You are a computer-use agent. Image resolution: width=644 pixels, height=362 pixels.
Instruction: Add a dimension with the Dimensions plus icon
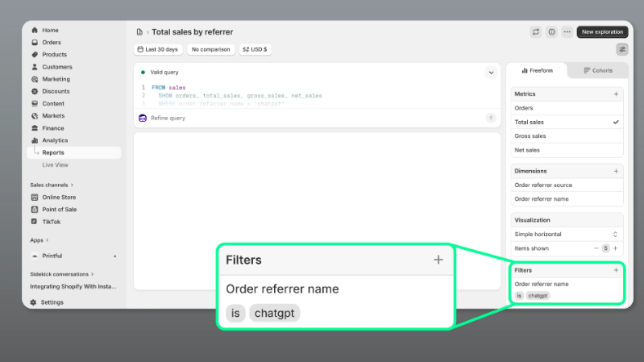tap(616, 171)
